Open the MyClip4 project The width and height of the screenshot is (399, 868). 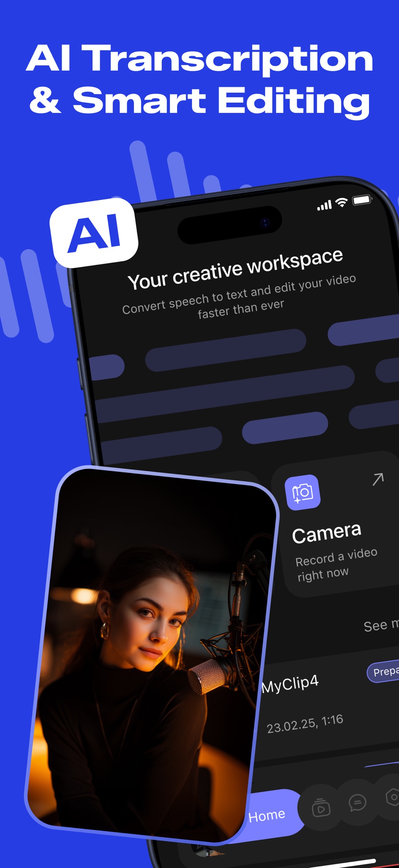tap(290, 684)
